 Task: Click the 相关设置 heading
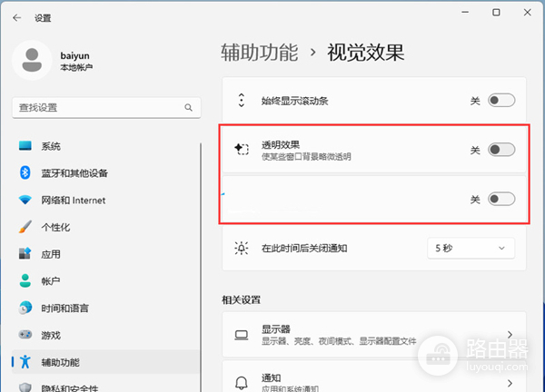(242, 299)
